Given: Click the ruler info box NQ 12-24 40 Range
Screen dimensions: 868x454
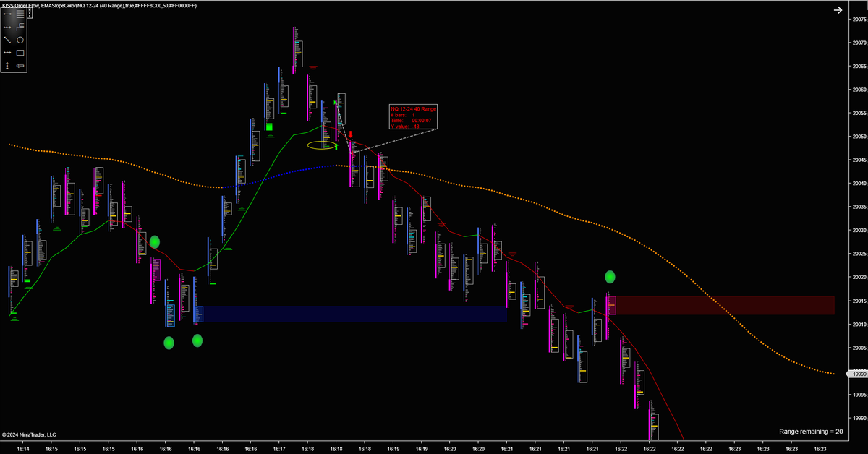Looking at the screenshot, I should point(413,116).
